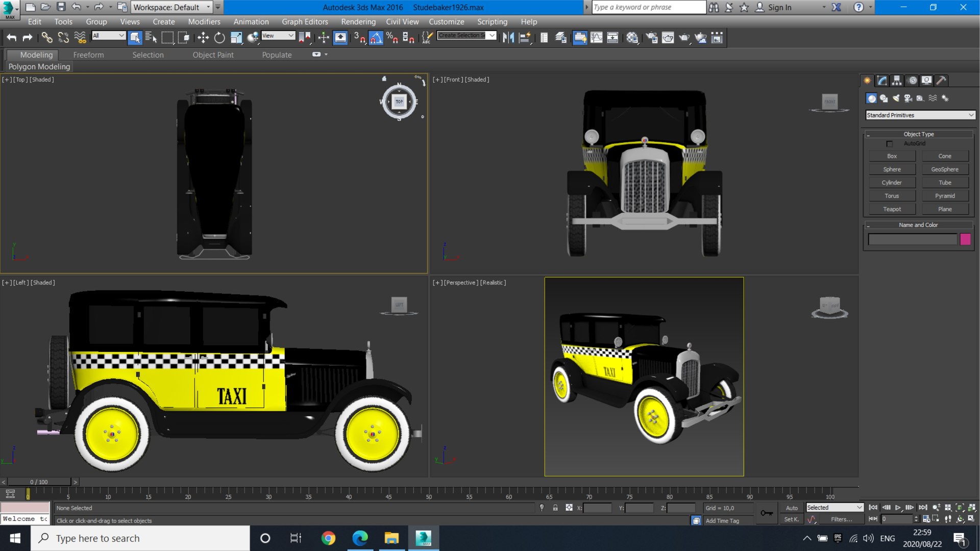Open the Rendered Frame Window icon

[x=668, y=37]
